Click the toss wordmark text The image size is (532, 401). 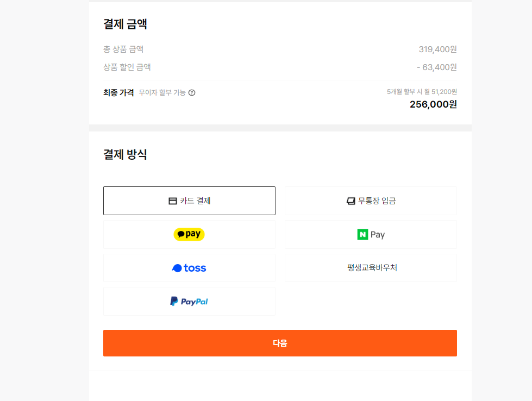(x=195, y=268)
